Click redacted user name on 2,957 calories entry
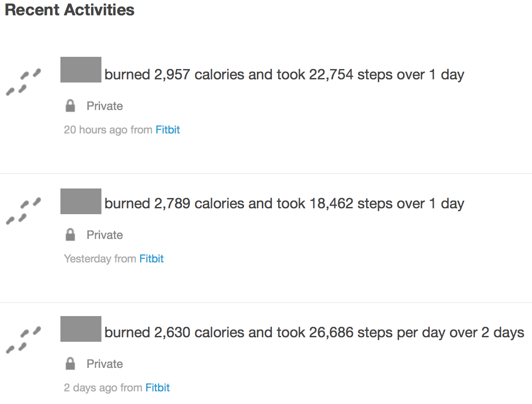Viewport: 532px width, 404px height. click(x=81, y=70)
